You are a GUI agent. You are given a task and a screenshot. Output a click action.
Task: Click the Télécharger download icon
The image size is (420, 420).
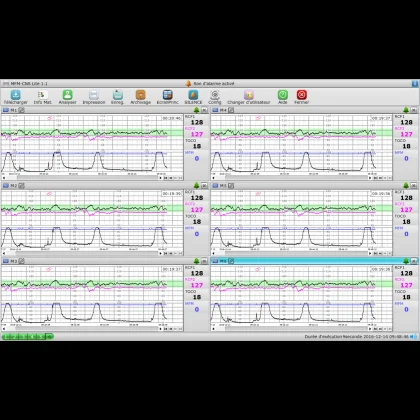pos(16,95)
